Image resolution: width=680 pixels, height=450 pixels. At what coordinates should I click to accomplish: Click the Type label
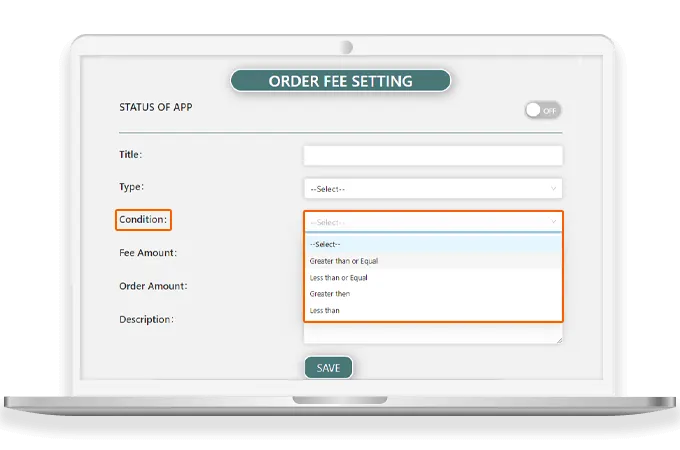click(x=131, y=186)
